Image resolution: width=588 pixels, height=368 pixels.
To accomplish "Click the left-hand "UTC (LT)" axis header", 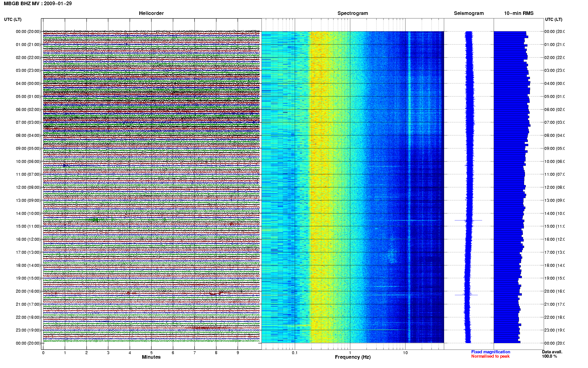I will pos(13,19).
